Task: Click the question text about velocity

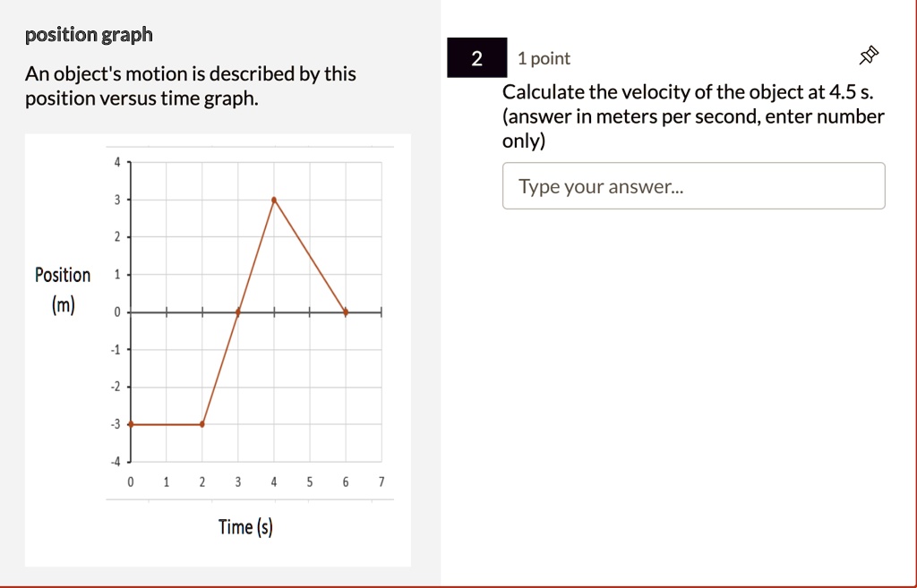Action: click(x=694, y=115)
